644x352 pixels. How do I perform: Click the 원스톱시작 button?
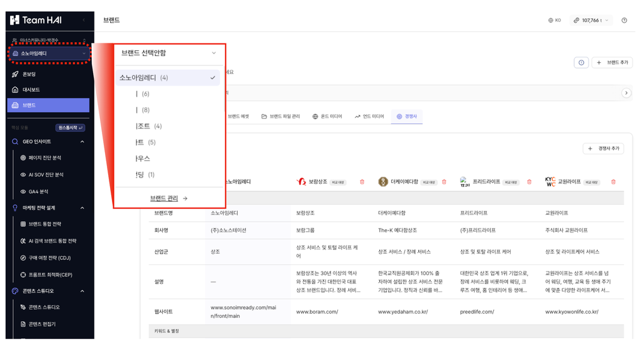70,128
